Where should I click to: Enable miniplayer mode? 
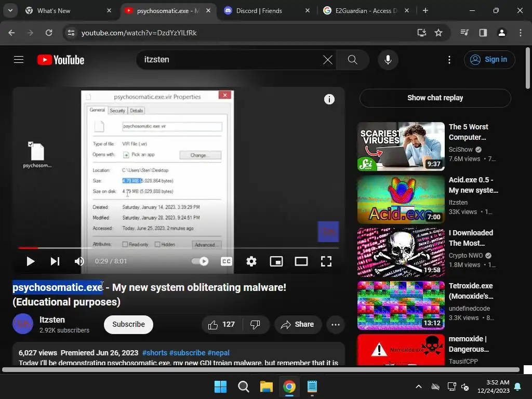pyautogui.click(x=276, y=261)
